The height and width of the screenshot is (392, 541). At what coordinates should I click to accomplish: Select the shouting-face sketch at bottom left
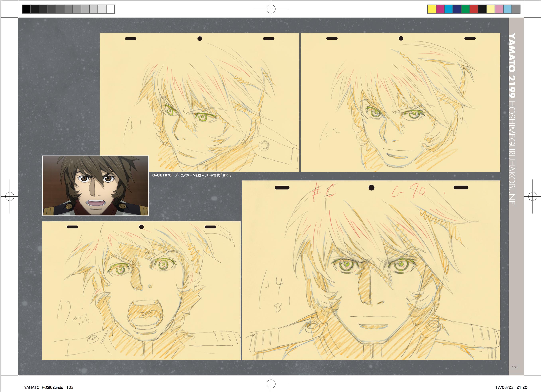[141, 290]
